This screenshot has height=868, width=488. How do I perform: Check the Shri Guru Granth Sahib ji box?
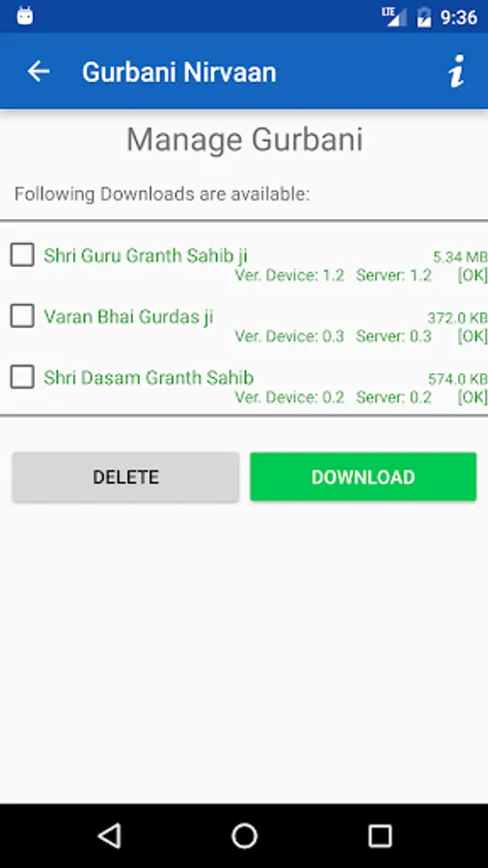coord(22,256)
